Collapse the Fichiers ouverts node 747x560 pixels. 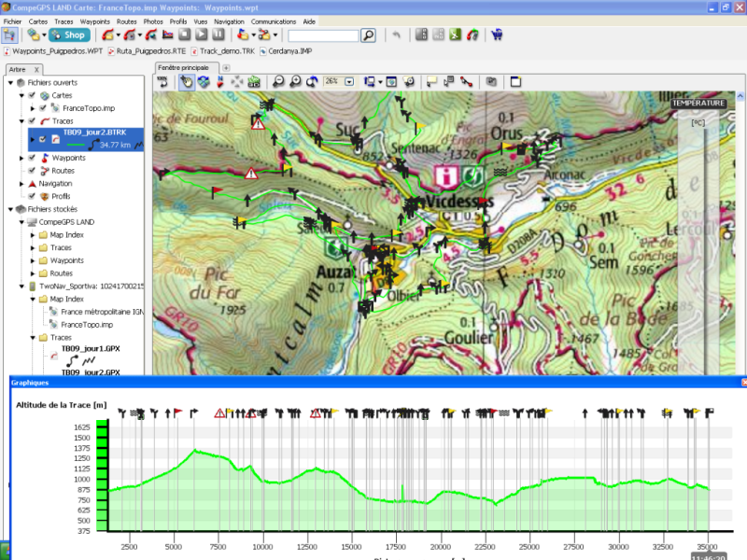[x=10, y=82]
